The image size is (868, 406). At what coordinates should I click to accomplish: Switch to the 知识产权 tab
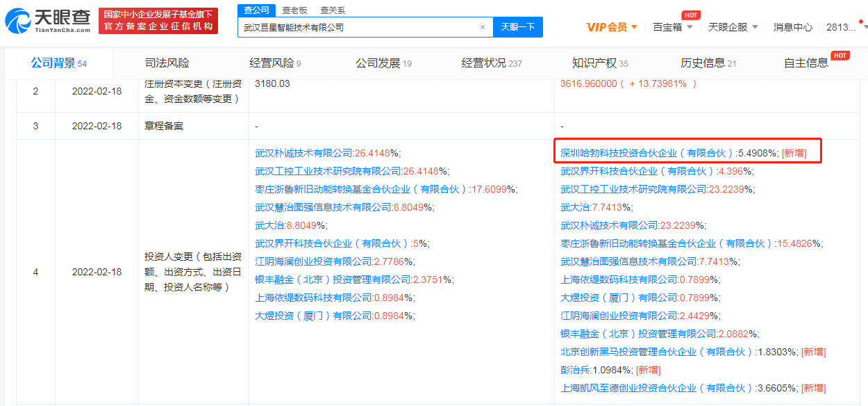coord(600,63)
